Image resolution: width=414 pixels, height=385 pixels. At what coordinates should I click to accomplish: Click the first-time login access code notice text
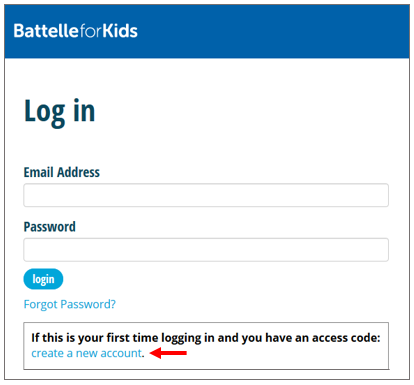coord(206,338)
